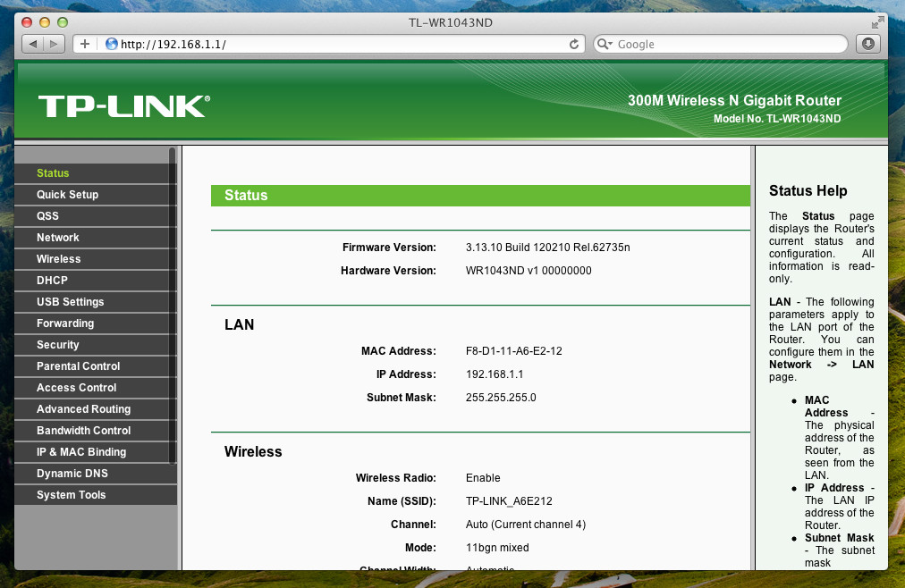Image resolution: width=905 pixels, height=588 pixels.
Task: Click the firmware version value 3.13.10 Build
Action: click(x=547, y=248)
